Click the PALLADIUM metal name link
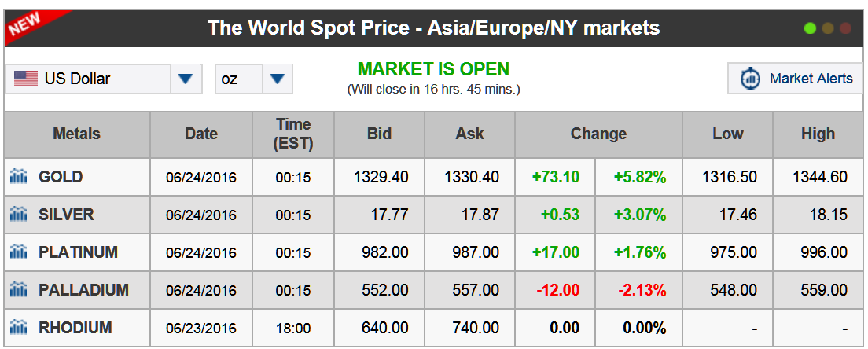The height and width of the screenshot is (349, 868). click(x=83, y=290)
